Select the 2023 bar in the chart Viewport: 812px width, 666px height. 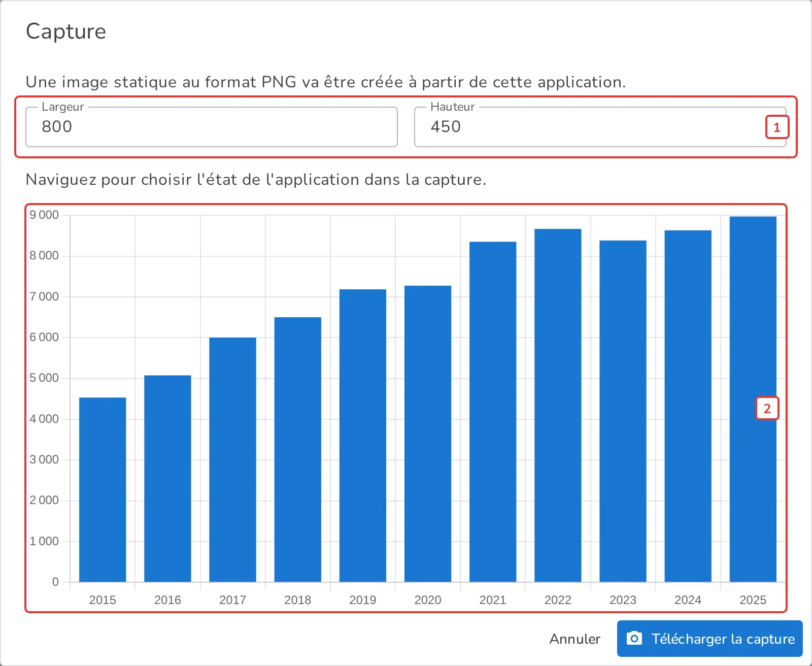(x=623, y=411)
